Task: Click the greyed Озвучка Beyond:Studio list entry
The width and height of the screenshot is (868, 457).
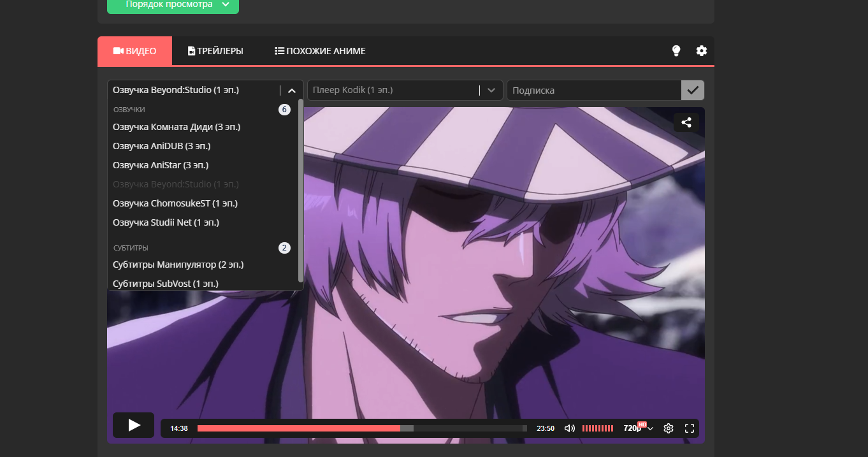Action: 203,184
